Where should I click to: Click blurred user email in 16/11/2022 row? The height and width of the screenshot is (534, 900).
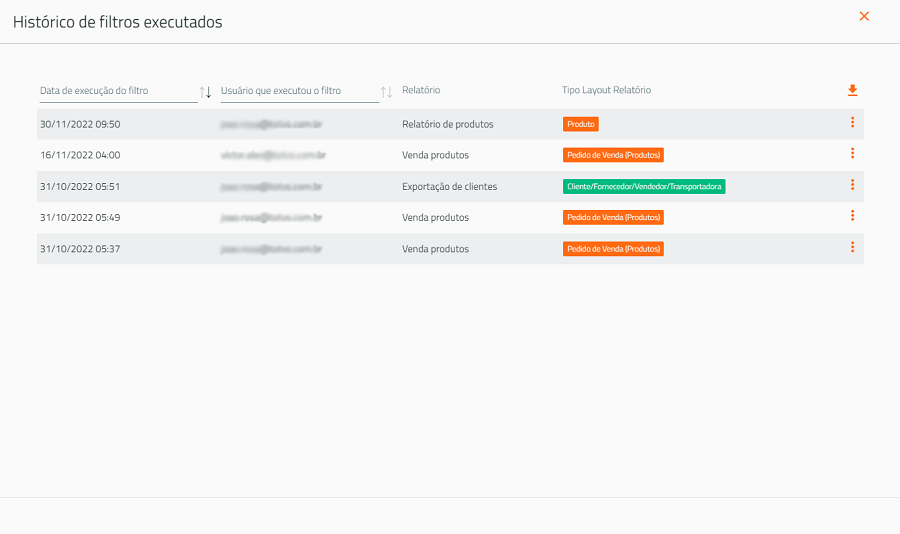pyautogui.click(x=273, y=156)
